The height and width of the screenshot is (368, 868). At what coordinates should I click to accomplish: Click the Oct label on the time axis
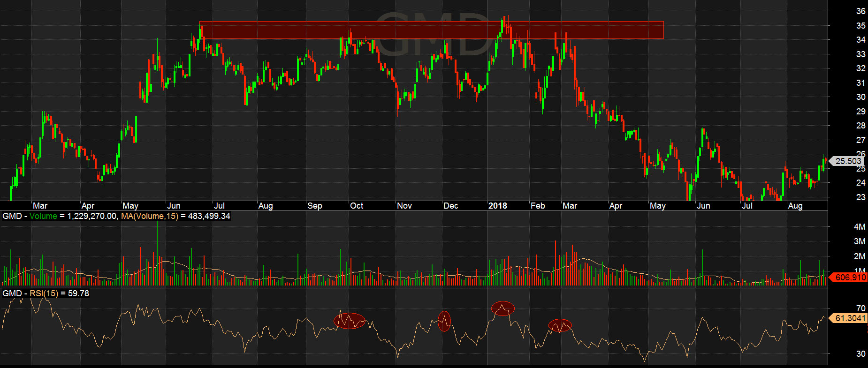pyautogui.click(x=357, y=206)
